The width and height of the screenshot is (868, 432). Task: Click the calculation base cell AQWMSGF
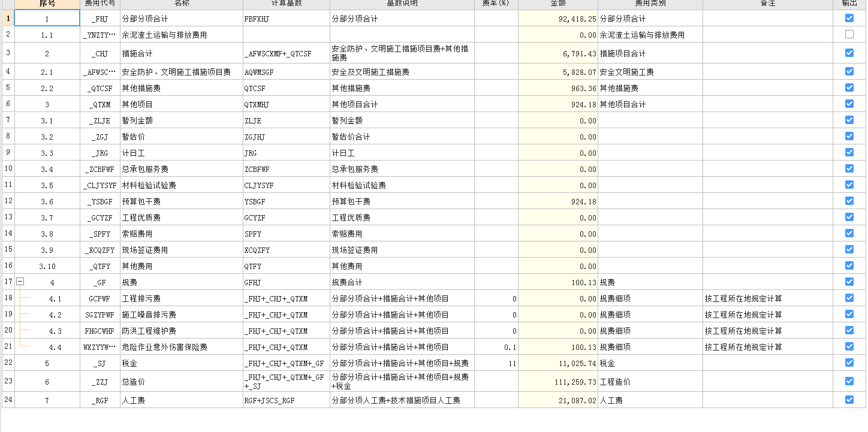coord(286,72)
